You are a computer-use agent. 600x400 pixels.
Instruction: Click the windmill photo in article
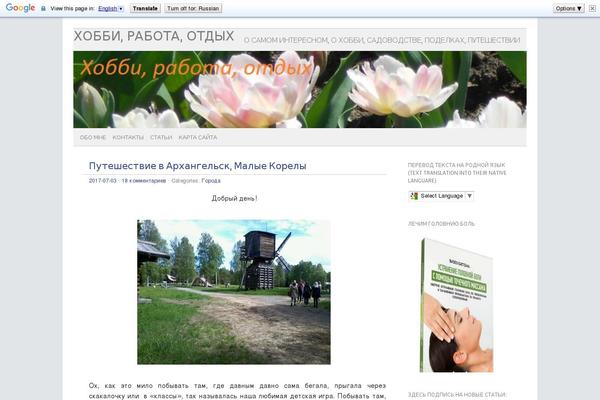(x=234, y=292)
